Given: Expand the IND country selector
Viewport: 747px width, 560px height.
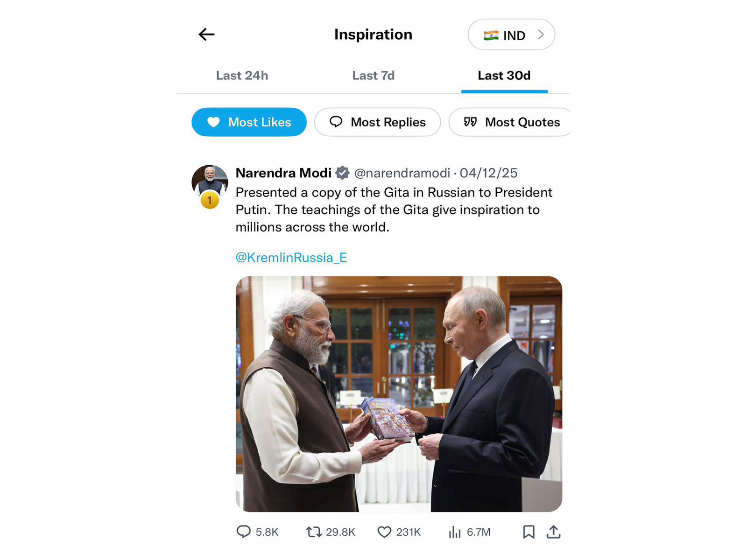Looking at the screenshot, I should pos(511,35).
